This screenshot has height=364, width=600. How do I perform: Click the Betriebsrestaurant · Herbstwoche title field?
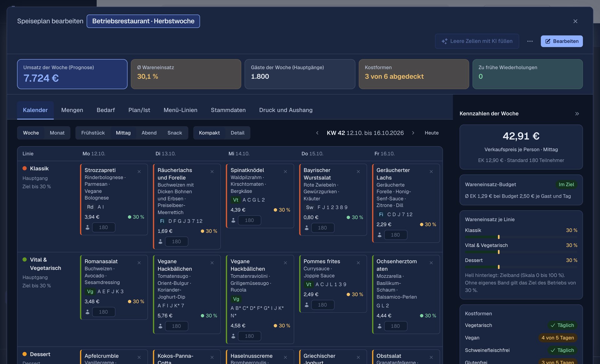click(143, 21)
